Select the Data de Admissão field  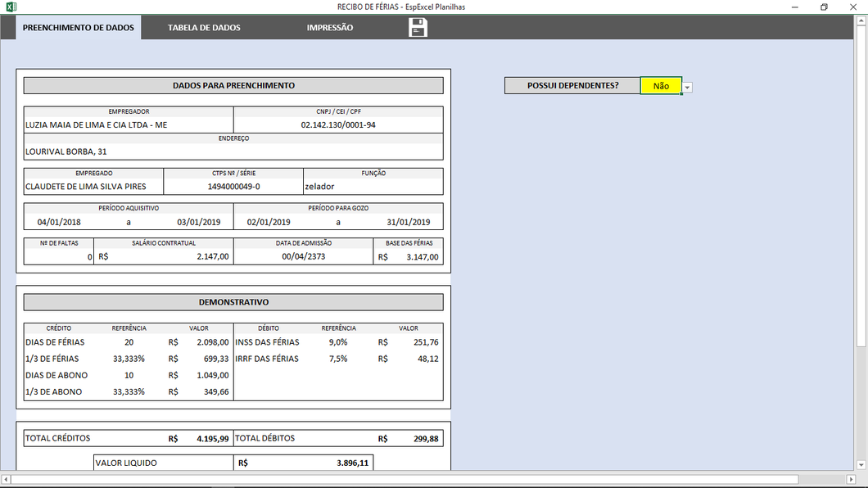coord(303,256)
